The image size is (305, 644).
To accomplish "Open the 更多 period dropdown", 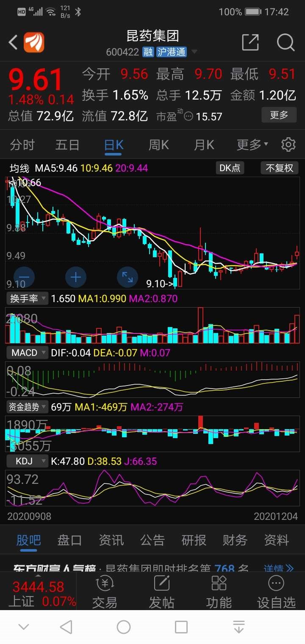I will (x=252, y=145).
